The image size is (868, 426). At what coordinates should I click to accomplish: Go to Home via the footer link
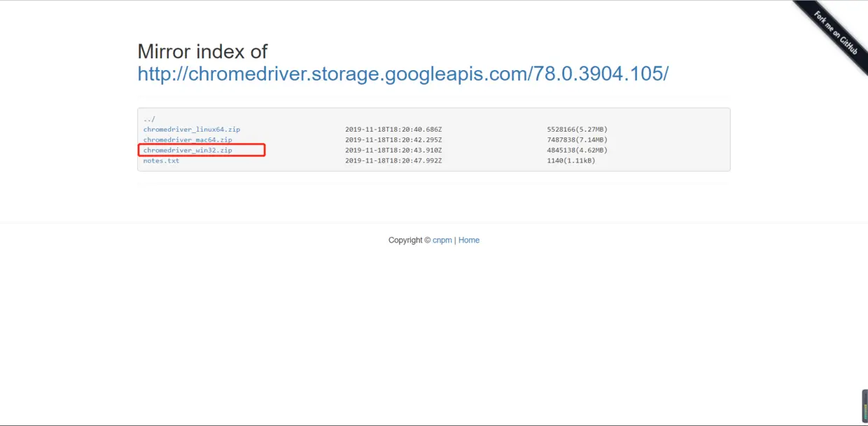tap(468, 240)
